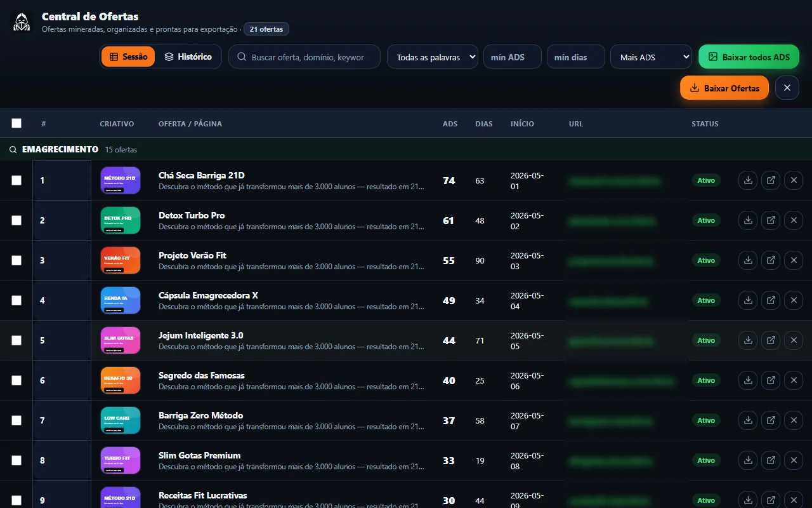The height and width of the screenshot is (508, 812).
Task: Open the Low Carb creative thumbnail
Action: [121, 420]
